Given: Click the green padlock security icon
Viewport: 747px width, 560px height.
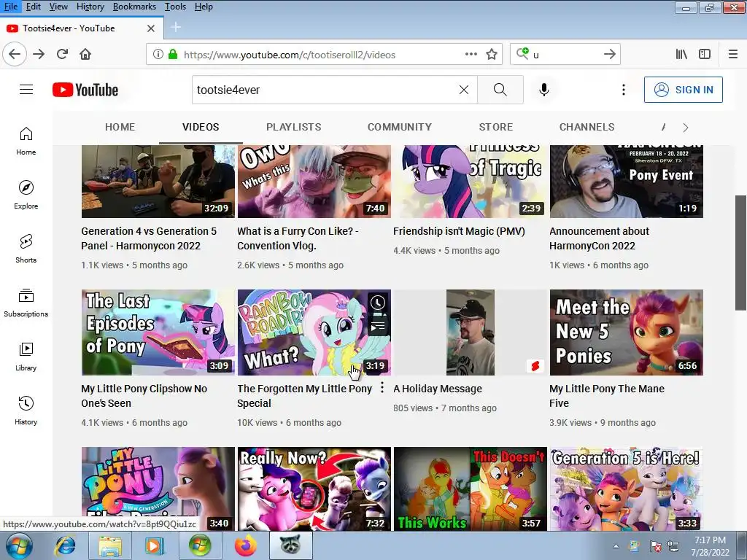Looking at the screenshot, I should coord(173,54).
